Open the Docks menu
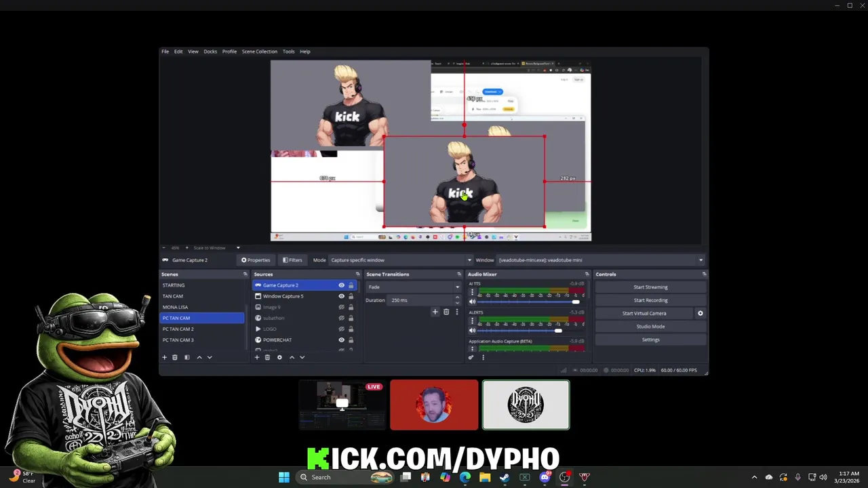Image resolution: width=868 pixels, height=488 pixels. point(210,52)
